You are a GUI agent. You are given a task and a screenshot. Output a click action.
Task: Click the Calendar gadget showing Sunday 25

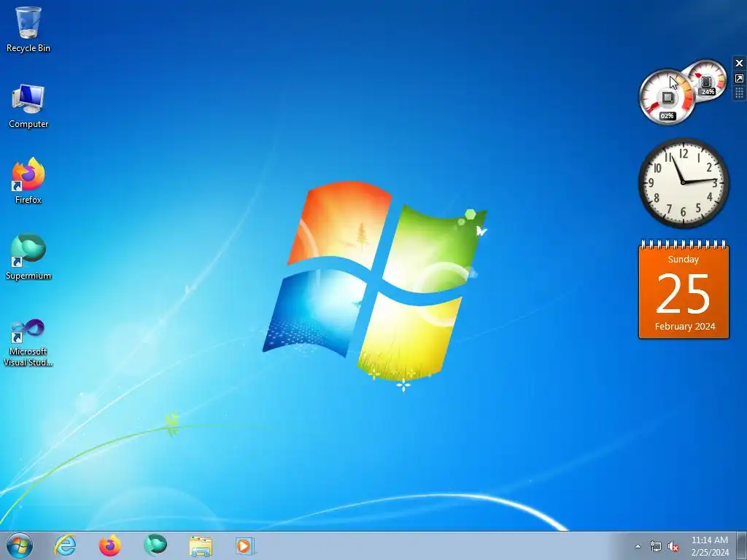click(x=684, y=289)
